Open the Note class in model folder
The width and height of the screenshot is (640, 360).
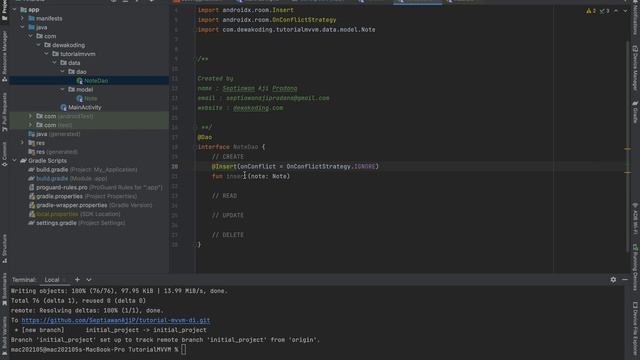[91, 98]
